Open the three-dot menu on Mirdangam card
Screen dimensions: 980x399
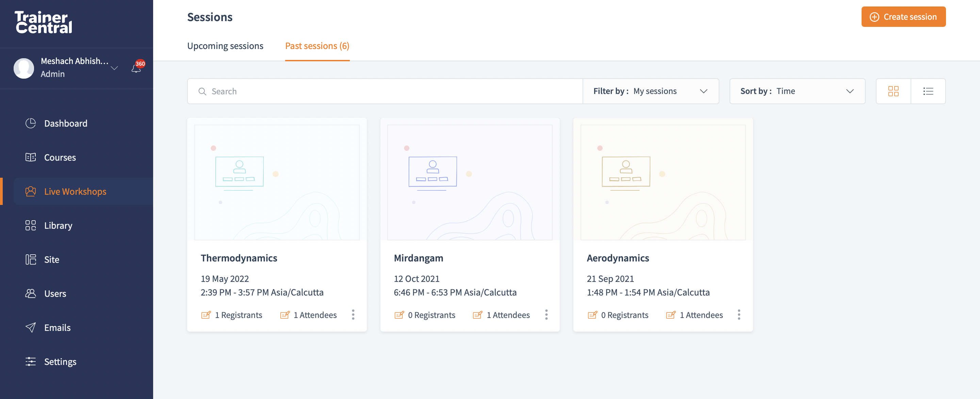[546, 315]
